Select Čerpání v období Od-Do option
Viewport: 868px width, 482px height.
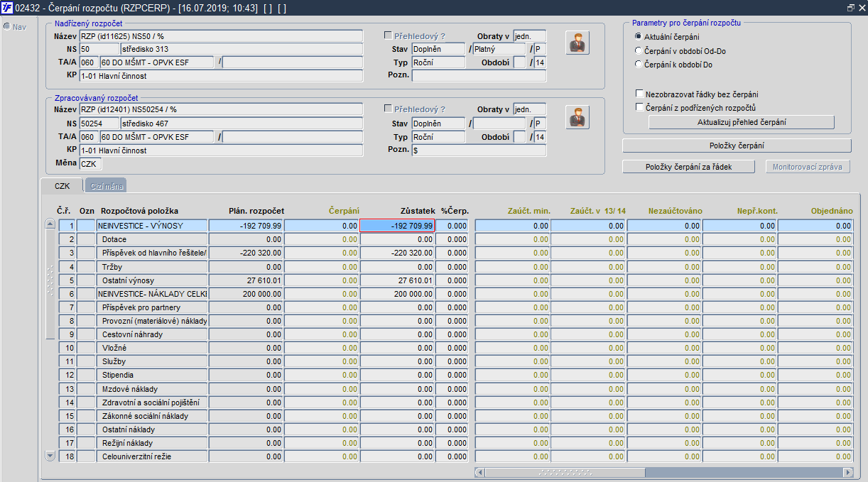click(x=638, y=51)
